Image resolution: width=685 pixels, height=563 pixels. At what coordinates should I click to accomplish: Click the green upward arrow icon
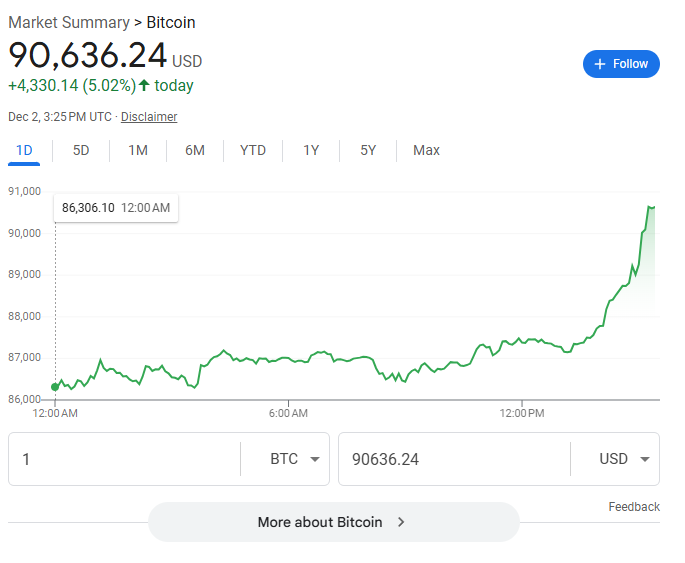(144, 85)
